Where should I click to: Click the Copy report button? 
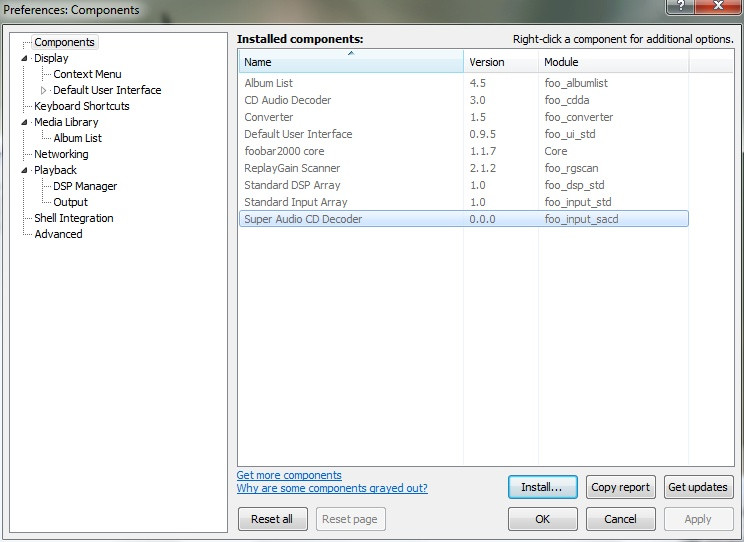click(621, 487)
